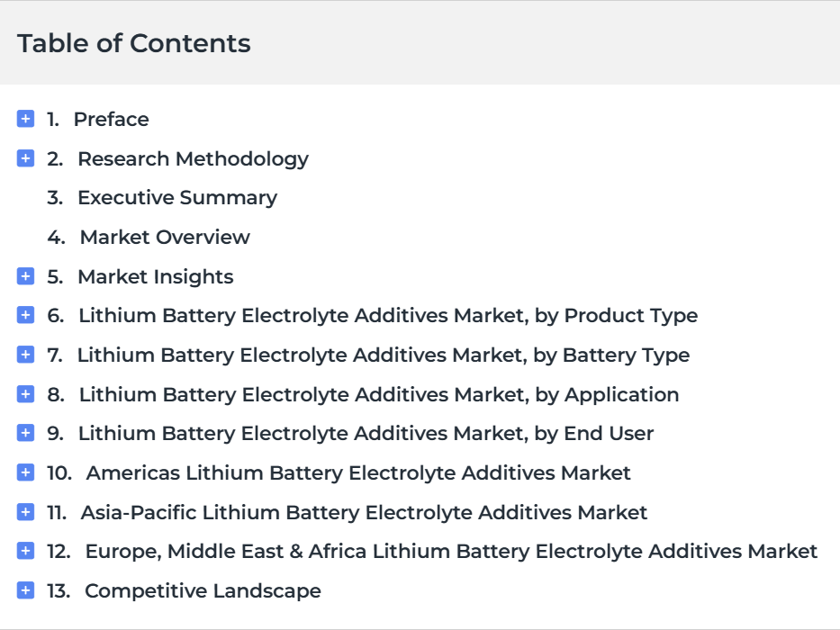The width and height of the screenshot is (840, 630).
Task: Select the Preface chapter title
Action: 111,119
